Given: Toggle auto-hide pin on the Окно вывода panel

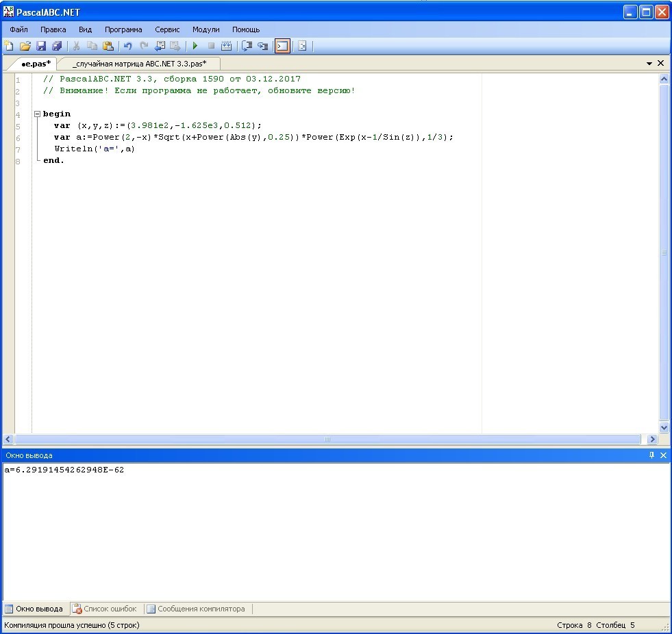Looking at the screenshot, I should (651, 455).
